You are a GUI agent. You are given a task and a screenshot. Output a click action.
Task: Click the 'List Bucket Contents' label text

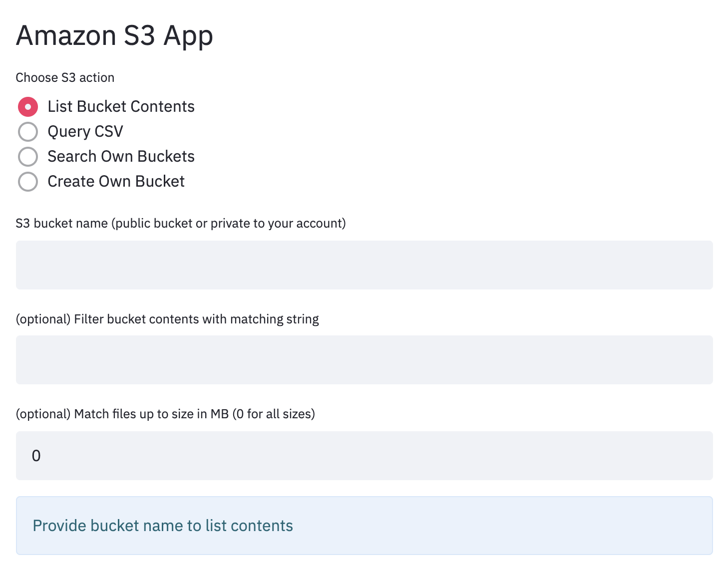click(x=121, y=107)
